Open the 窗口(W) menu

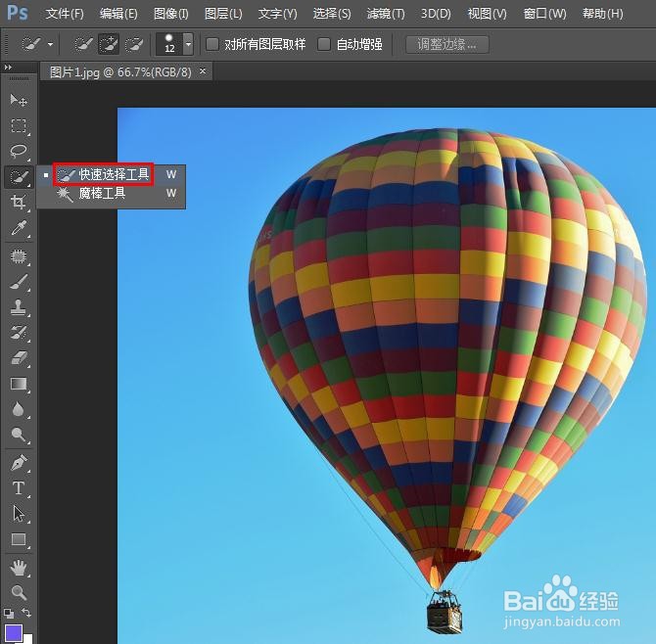pyautogui.click(x=544, y=14)
